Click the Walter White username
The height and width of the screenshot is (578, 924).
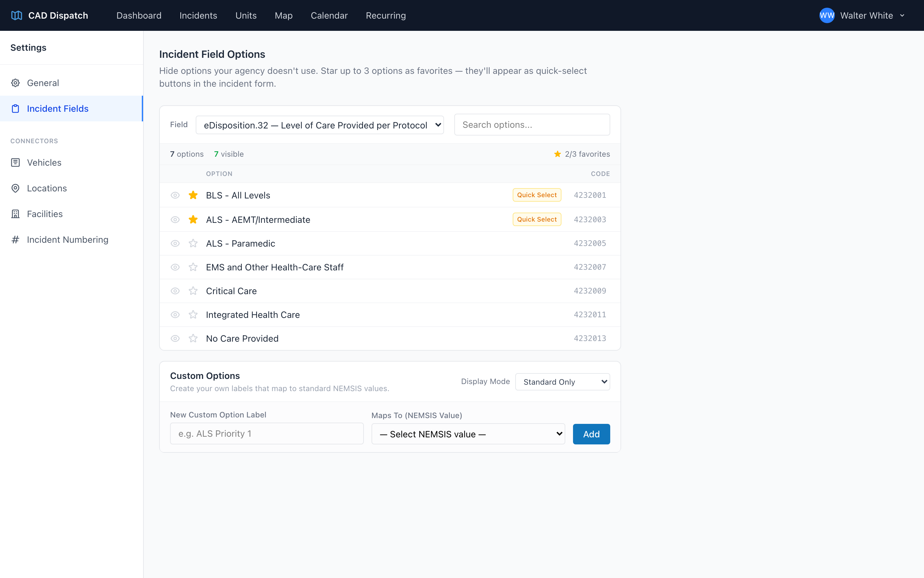point(866,16)
